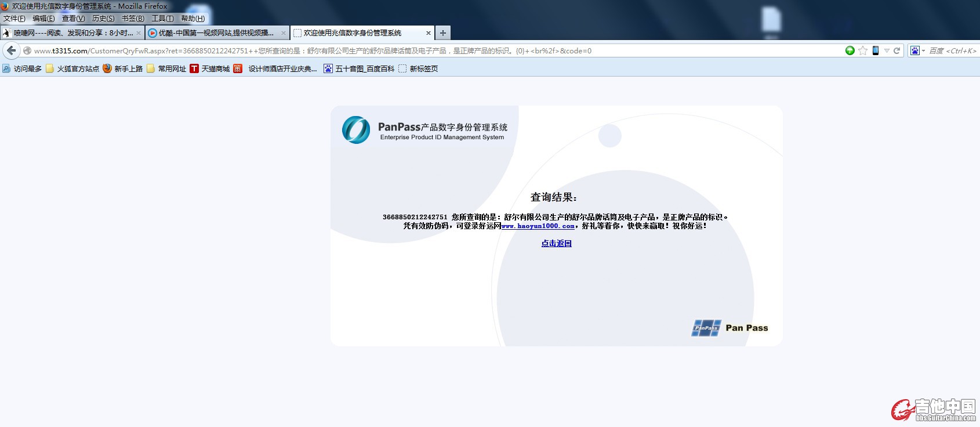Click the PanPass blue ring logo
Image resolution: width=980 pixels, height=427 pixels.
tap(356, 130)
